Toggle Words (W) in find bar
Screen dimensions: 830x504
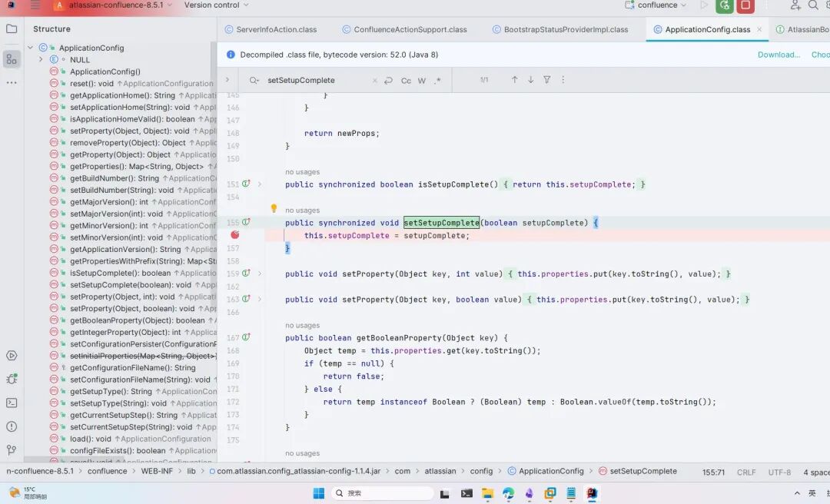[x=422, y=81]
